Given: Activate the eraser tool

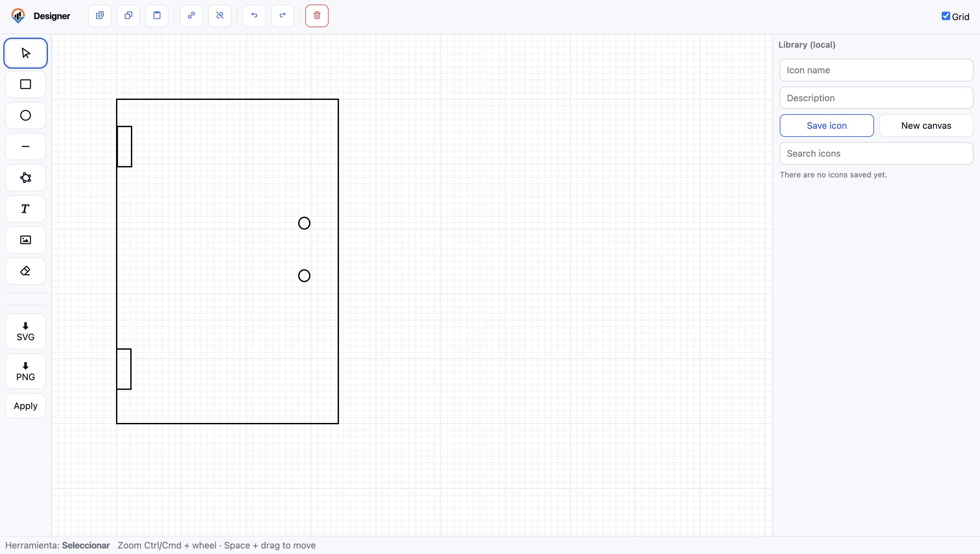Looking at the screenshot, I should [x=26, y=271].
